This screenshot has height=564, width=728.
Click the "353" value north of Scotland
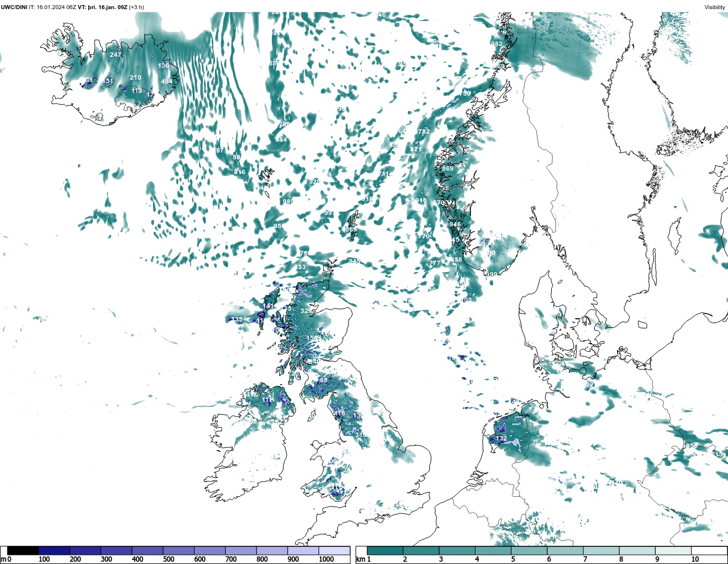pos(300,267)
